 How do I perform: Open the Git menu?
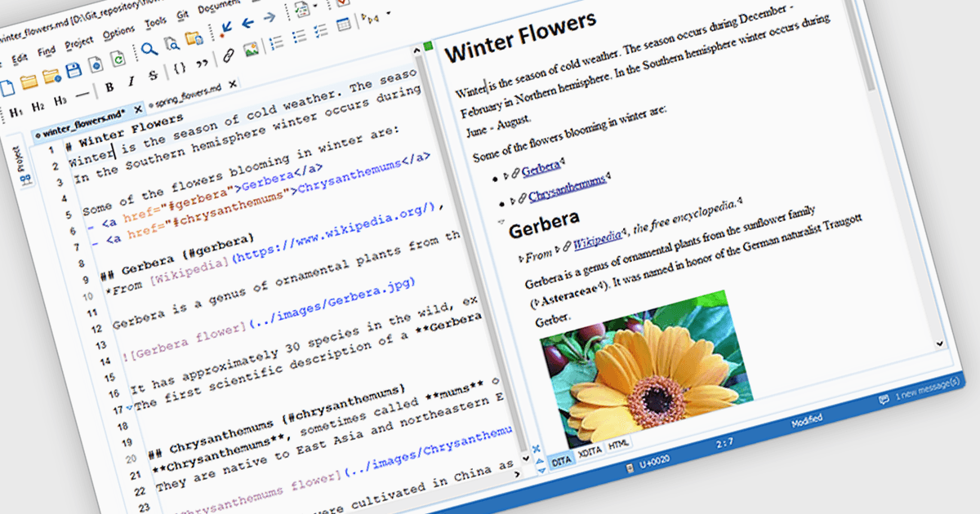click(183, 16)
